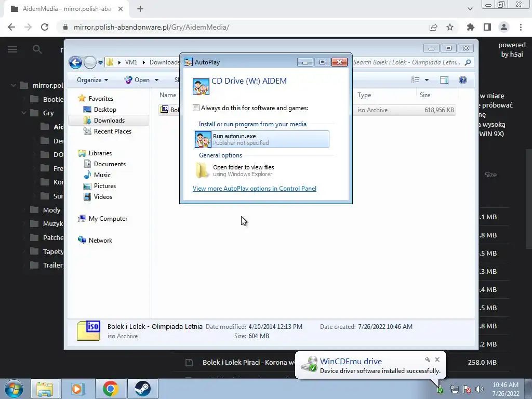Open the Explorer recent locations dropdown arrow

pos(100,63)
